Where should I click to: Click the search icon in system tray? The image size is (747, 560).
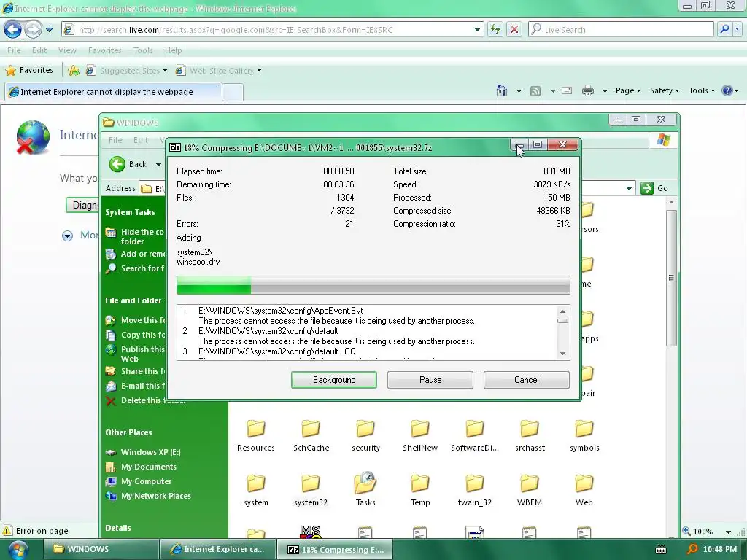coord(692,550)
